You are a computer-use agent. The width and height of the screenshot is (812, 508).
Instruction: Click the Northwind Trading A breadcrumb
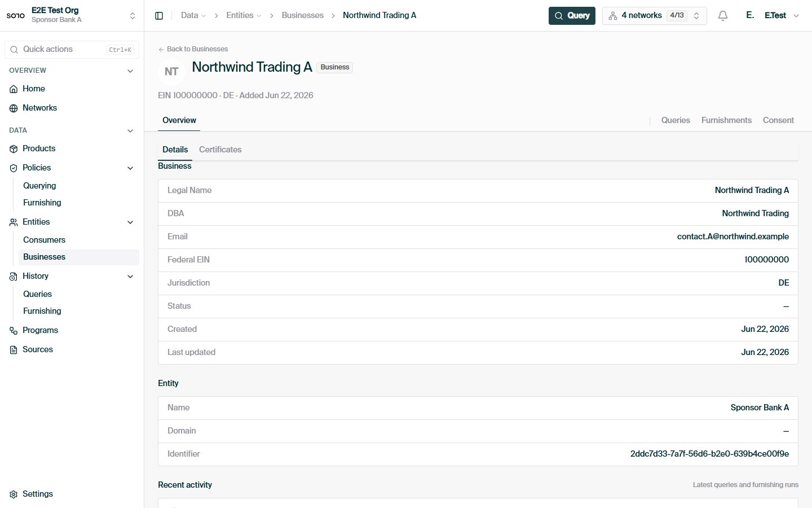(379, 15)
